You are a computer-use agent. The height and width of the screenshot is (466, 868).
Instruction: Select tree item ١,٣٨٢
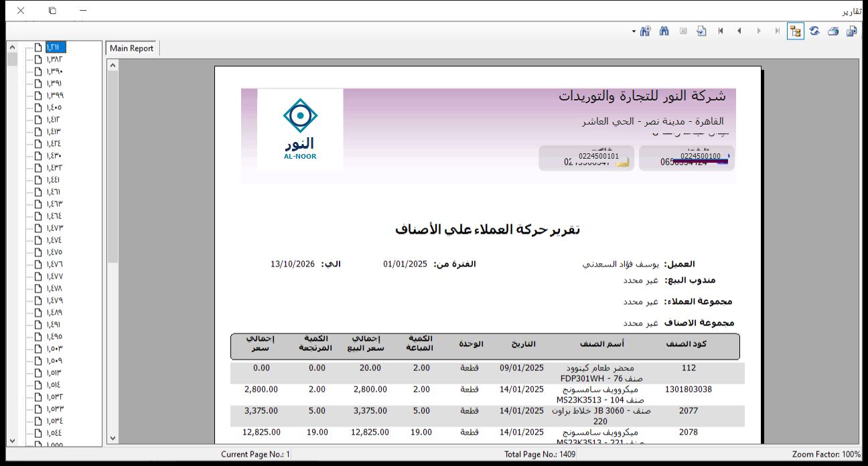(x=54, y=60)
